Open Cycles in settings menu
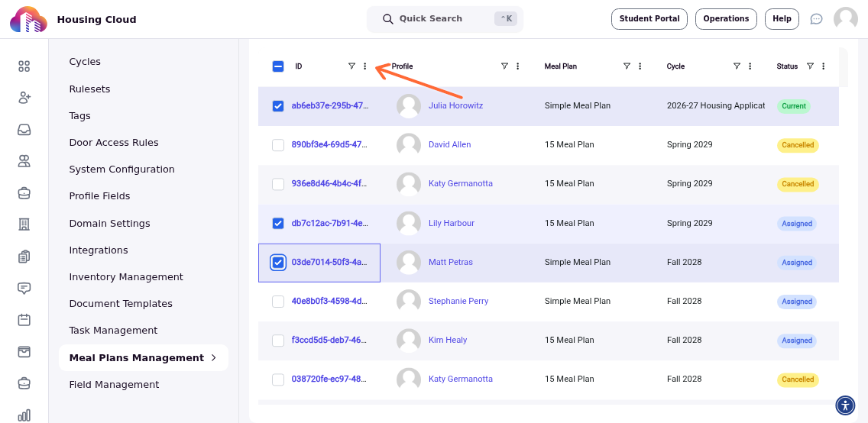The width and height of the screenshot is (868, 423). [x=85, y=62]
